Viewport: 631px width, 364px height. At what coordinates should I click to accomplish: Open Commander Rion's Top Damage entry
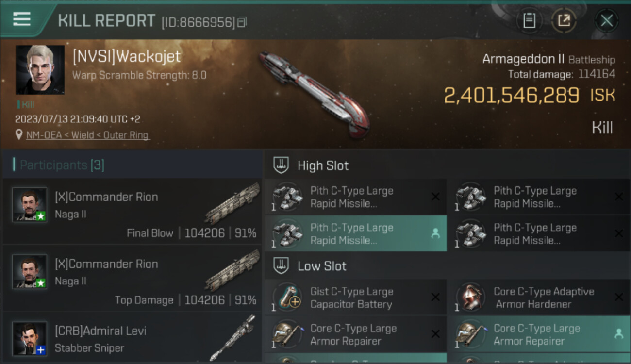pos(132,278)
